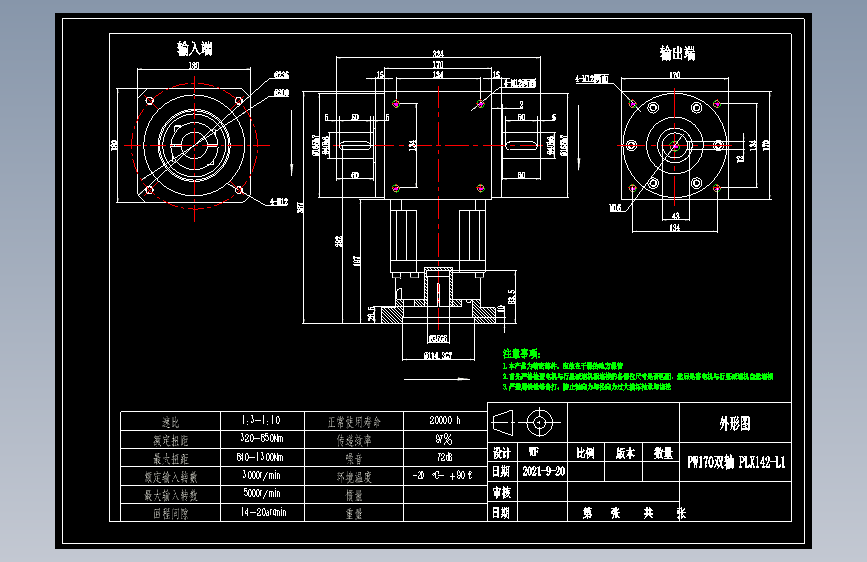Click the '数量' header cell
The image size is (867, 562).
(663, 453)
